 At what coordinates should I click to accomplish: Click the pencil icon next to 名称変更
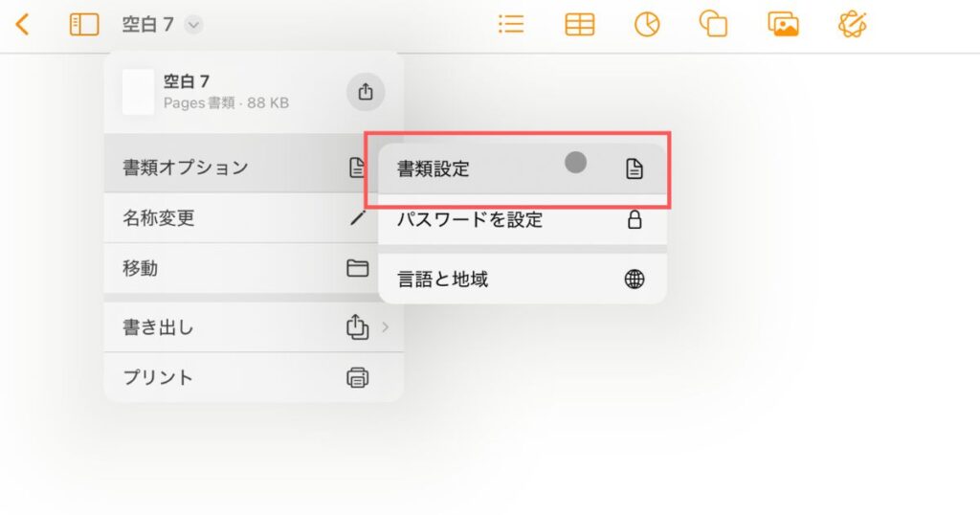pos(358,217)
